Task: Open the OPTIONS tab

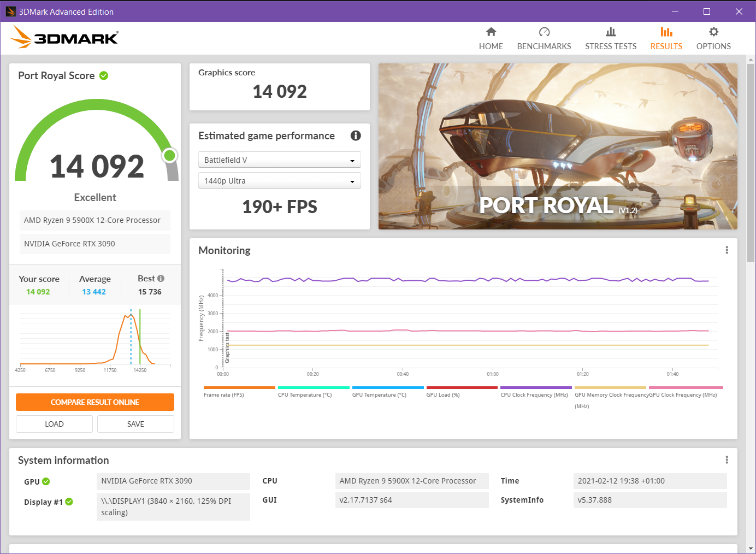Action: [x=713, y=38]
